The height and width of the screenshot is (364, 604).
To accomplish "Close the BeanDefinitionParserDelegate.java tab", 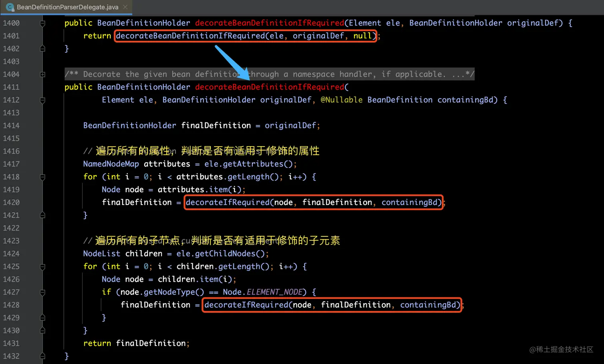I will click(x=125, y=7).
